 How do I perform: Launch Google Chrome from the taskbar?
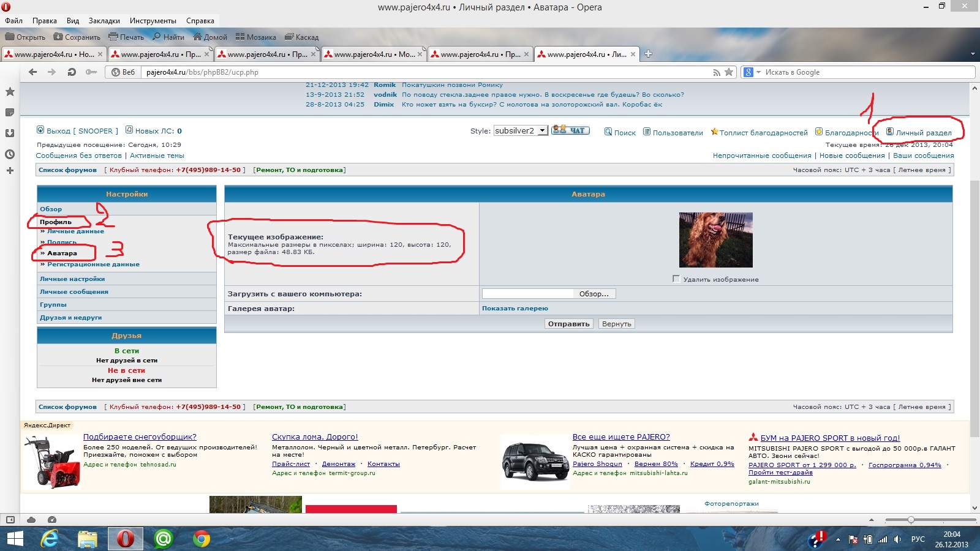tap(201, 539)
